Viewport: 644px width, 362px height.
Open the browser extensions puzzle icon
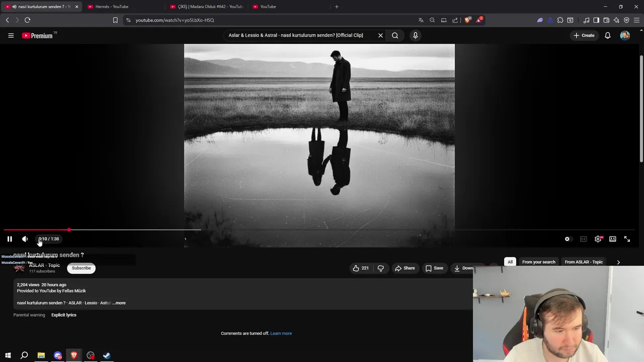560,20
